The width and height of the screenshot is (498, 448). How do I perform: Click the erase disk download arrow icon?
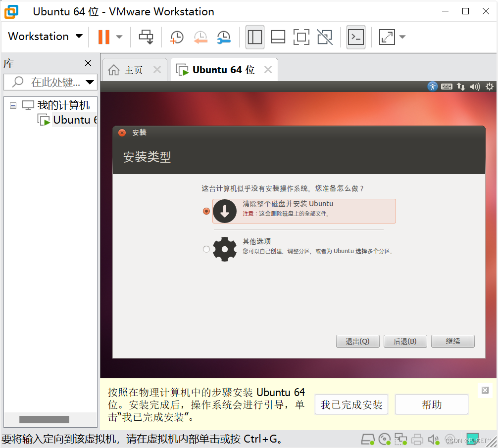click(225, 211)
